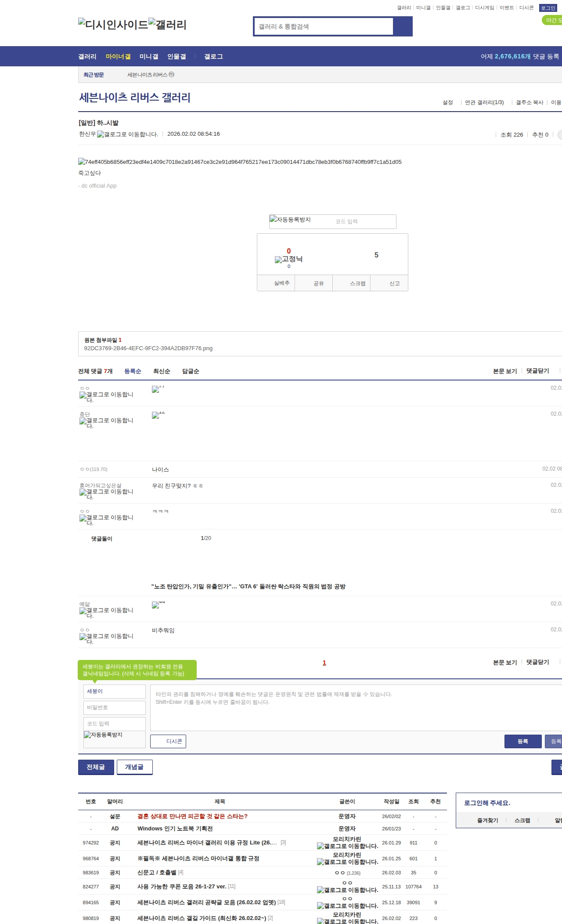
Task: Sort comments by 최신순
Action: pyautogui.click(x=162, y=371)
